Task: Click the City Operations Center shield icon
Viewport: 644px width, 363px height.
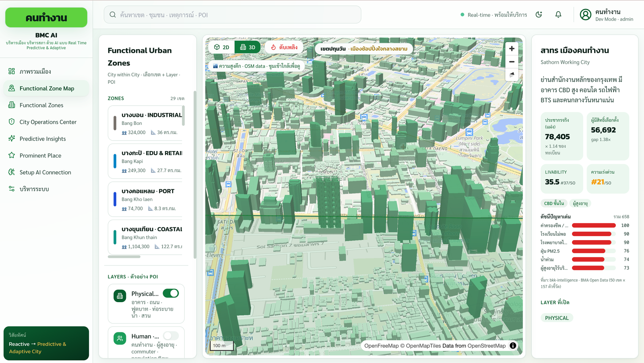Action: click(12, 122)
